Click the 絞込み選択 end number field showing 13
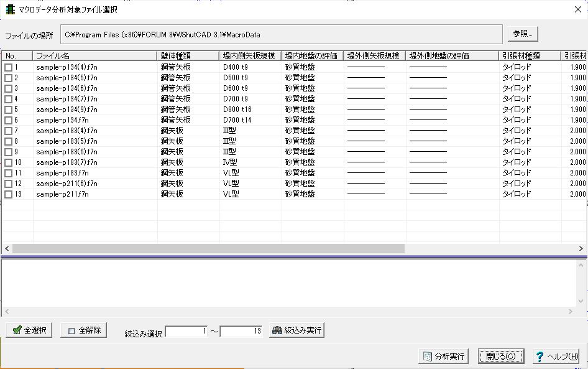The image size is (588, 369). tap(241, 331)
